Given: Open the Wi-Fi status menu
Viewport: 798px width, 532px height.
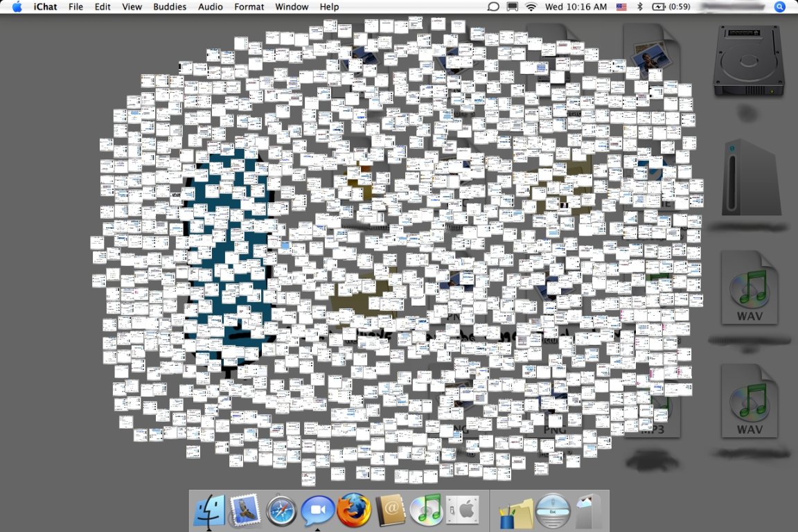Looking at the screenshot, I should point(531,7).
